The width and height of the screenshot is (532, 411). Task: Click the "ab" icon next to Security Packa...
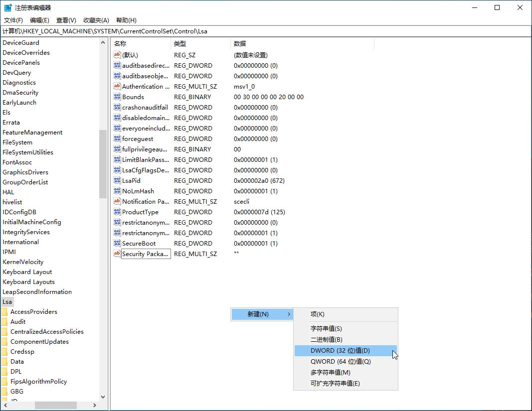tap(116, 254)
